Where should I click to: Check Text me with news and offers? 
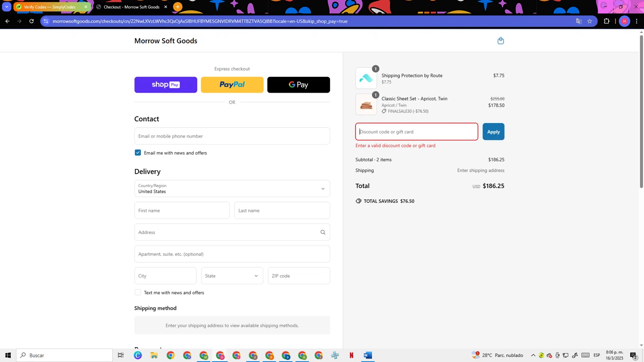click(x=138, y=293)
